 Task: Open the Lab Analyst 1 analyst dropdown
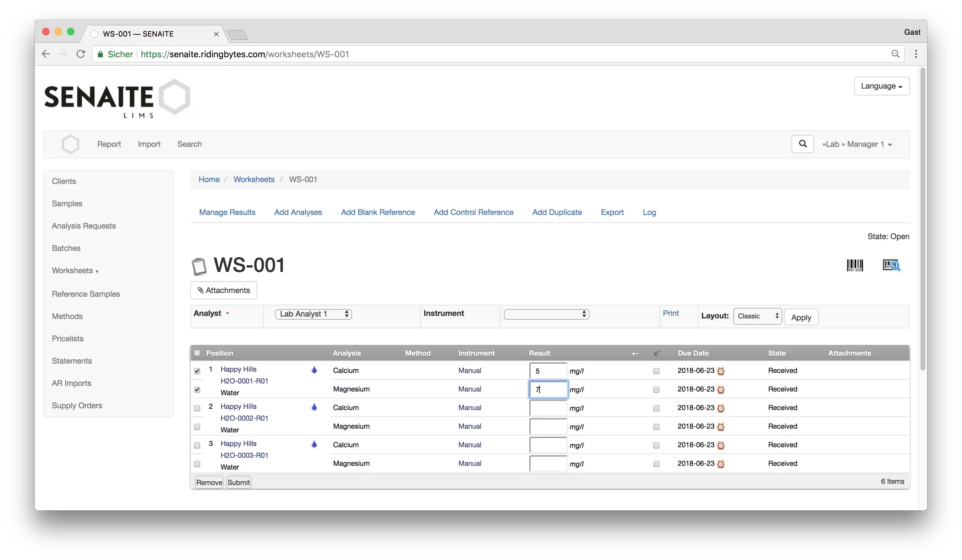coord(314,313)
